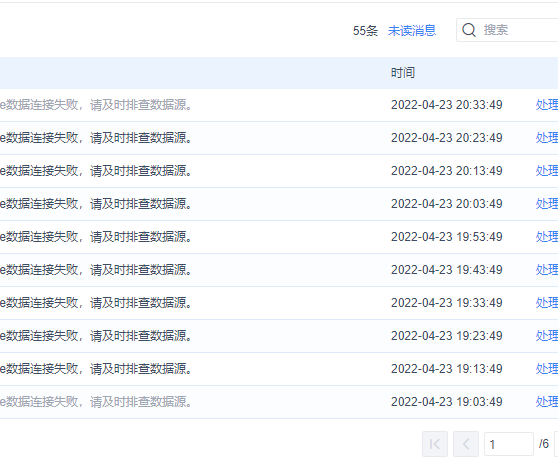
Task: Open message text in the 19:23:49 row
Action: 96,336
